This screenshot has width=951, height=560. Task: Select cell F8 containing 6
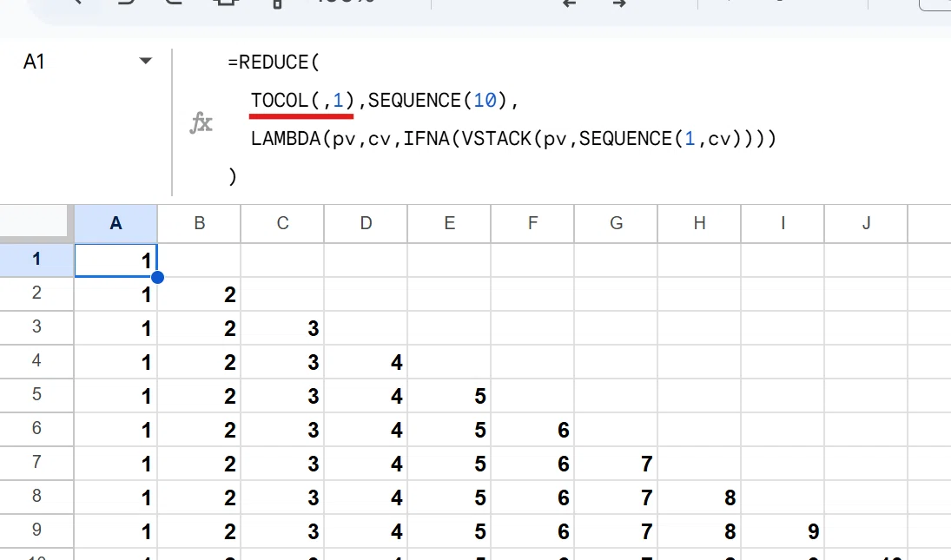[532, 497]
